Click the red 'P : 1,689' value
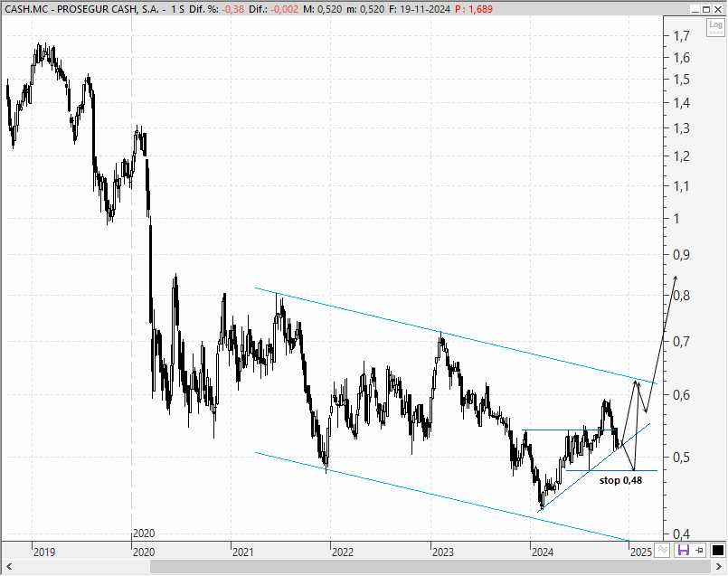Image resolution: width=728 pixels, height=576 pixels. pyautogui.click(x=474, y=9)
